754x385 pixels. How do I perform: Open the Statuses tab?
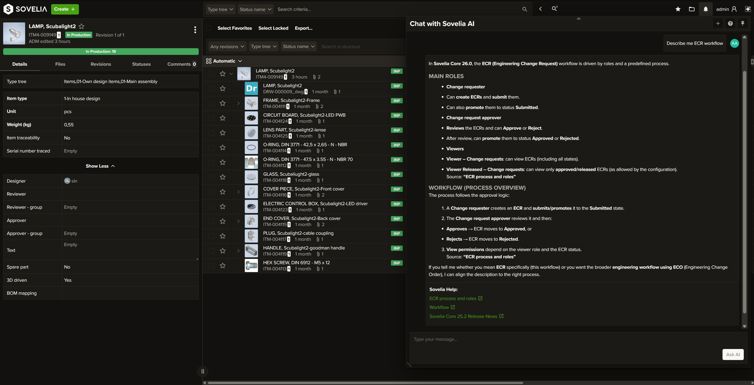point(141,64)
